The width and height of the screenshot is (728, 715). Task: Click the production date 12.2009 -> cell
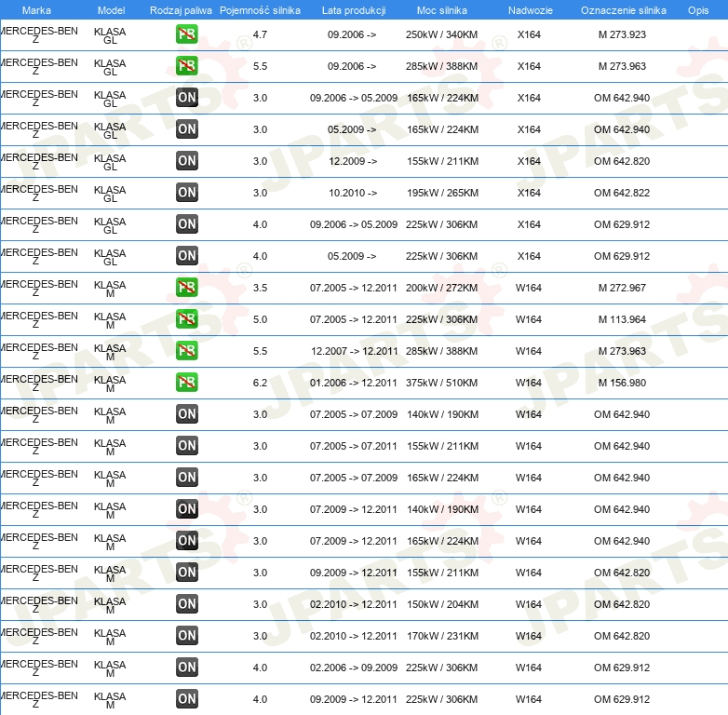(353, 161)
